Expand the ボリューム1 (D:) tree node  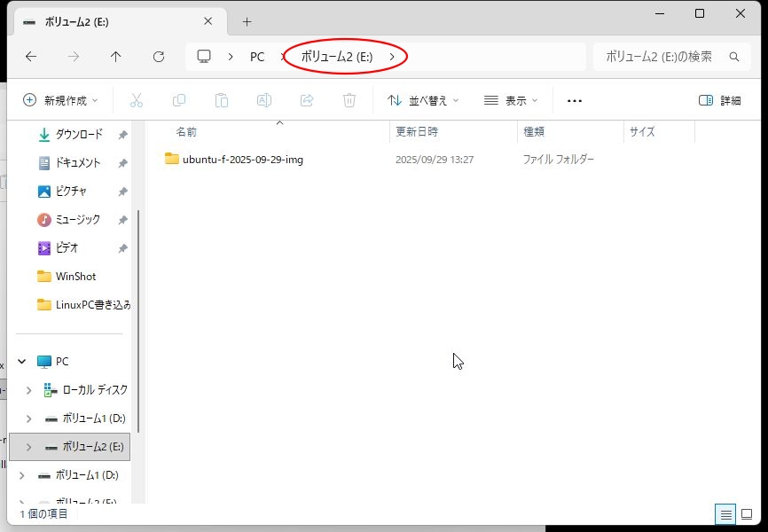[x=27, y=418]
